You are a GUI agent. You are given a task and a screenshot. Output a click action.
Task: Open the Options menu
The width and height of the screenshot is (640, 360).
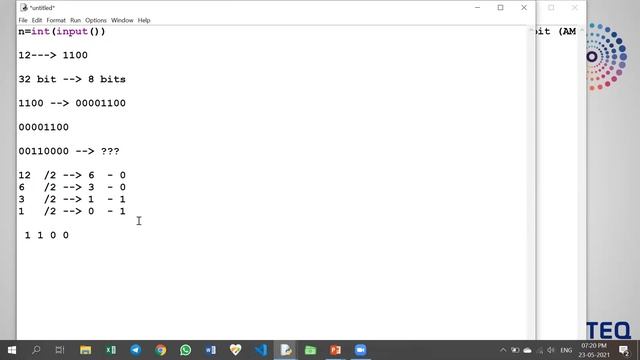click(x=96, y=20)
